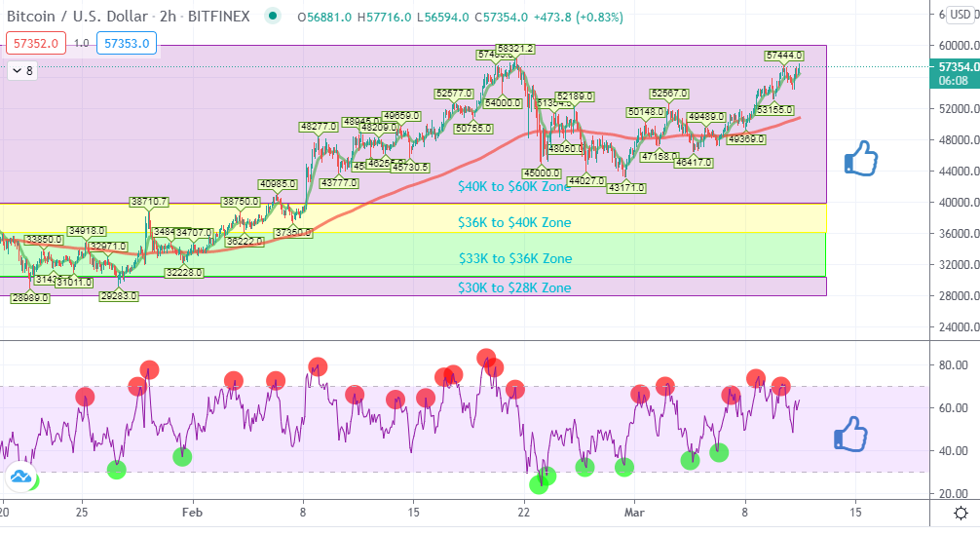The image size is (980, 535).
Task: Click the TradingView cloud logo icon
Action: (x=20, y=478)
